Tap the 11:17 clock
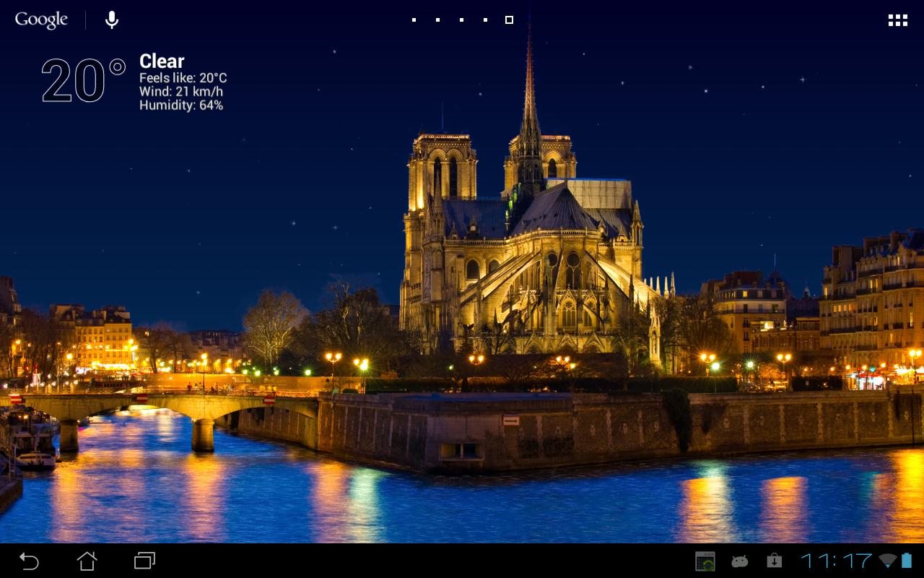924x578 pixels. (836, 561)
